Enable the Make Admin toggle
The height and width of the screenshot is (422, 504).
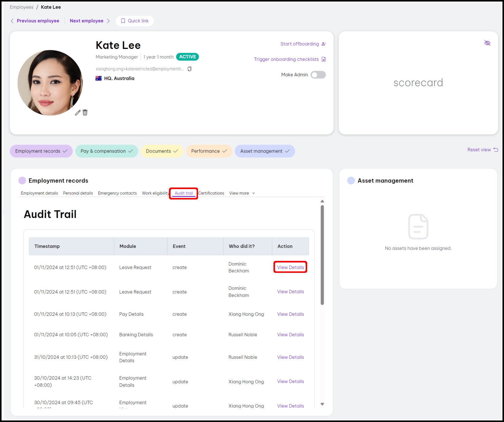(318, 75)
